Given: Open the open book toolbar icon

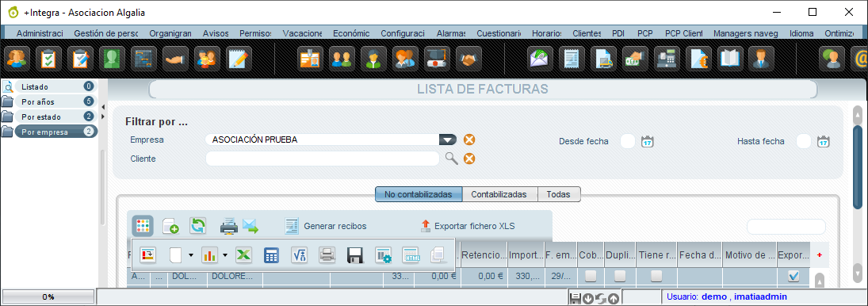Looking at the screenshot, I should click(731, 58).
